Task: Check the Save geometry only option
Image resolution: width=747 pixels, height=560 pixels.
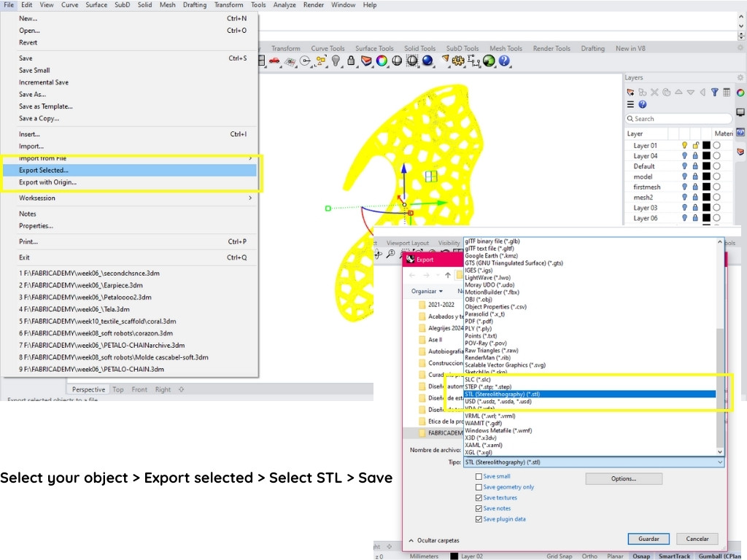Action: [479, 487]
